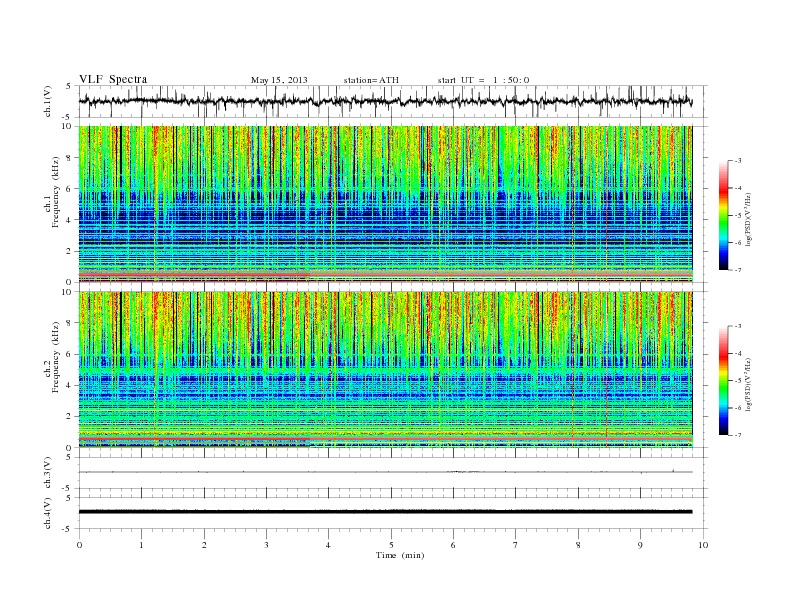Click the "station=ATH" label
The height and width of the screenshot is (612, 792).
pyautogui.click(x=371, y=80)
